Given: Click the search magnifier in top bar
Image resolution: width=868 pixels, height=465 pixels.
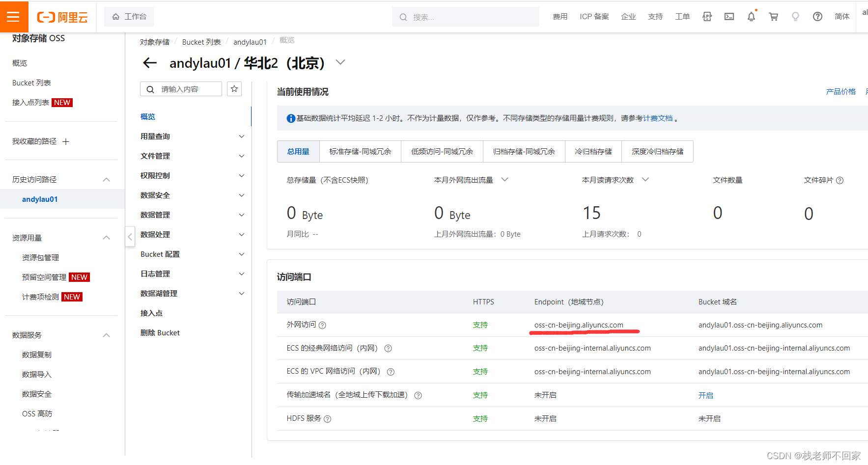Looking at the screenshot, I should click(403, 17).
